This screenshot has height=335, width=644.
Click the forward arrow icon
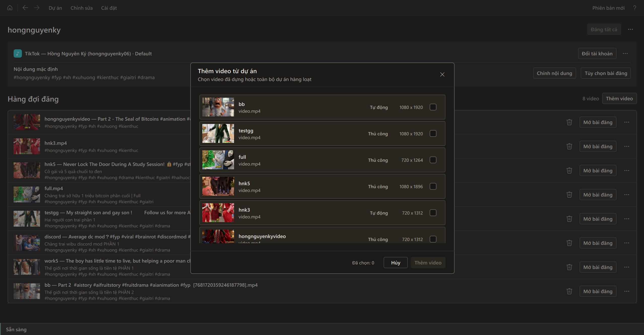(x=37, y=8)
